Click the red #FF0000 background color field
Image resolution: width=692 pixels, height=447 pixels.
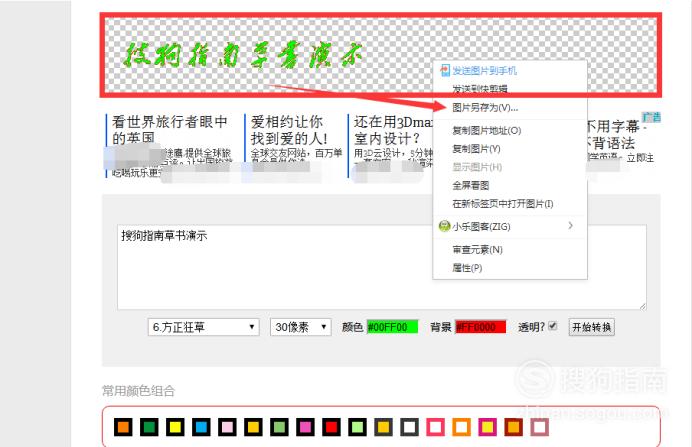click(x=480, y=327)
